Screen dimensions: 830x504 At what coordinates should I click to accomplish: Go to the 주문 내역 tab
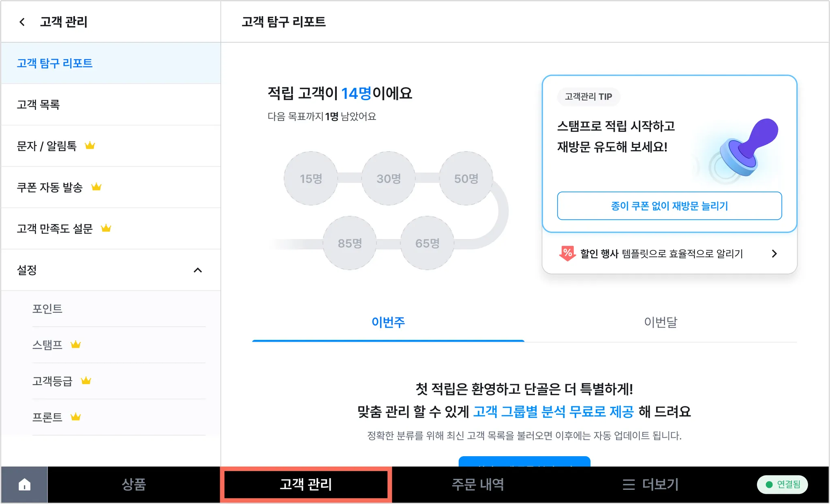click(477, 485)
